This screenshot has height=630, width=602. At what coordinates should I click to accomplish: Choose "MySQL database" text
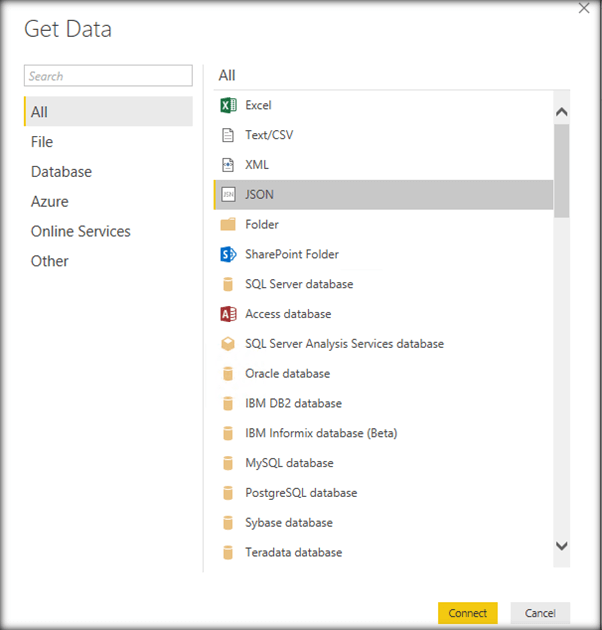pyautogui.click(x=289, y=463)
